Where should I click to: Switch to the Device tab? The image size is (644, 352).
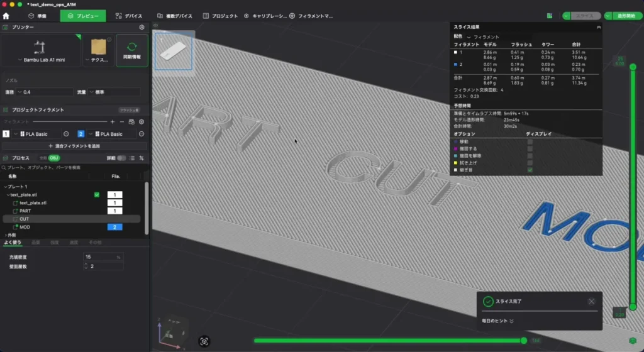(128, 16)
